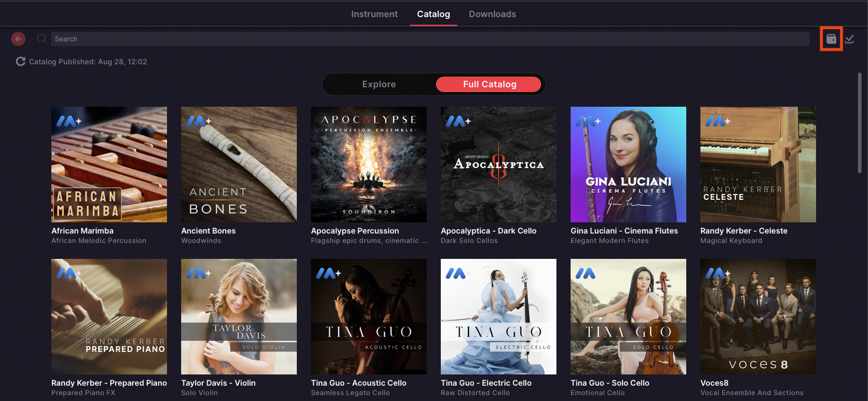Image resolution: width=868 pixels, height=401 pixels.
Task: Open the Randy Kerber Prepared Piano cover
Action: [x=109, y=317]
